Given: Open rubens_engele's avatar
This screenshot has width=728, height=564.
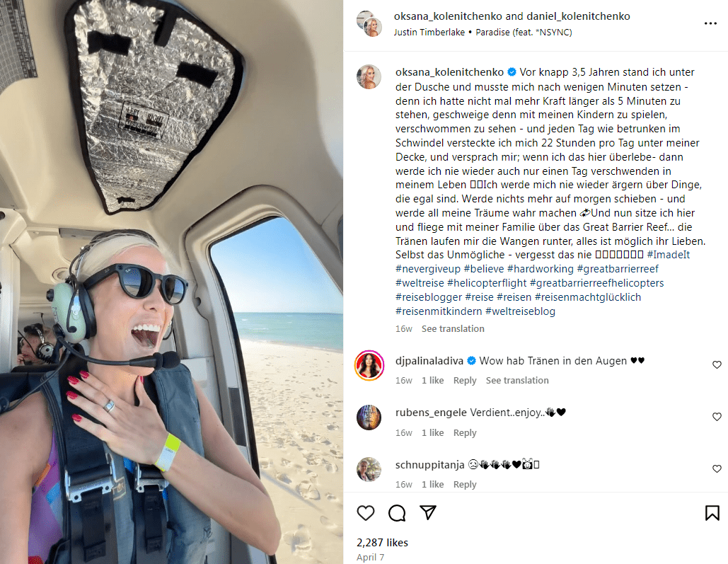Looking at the screenshot, I should tap(369, 418).
